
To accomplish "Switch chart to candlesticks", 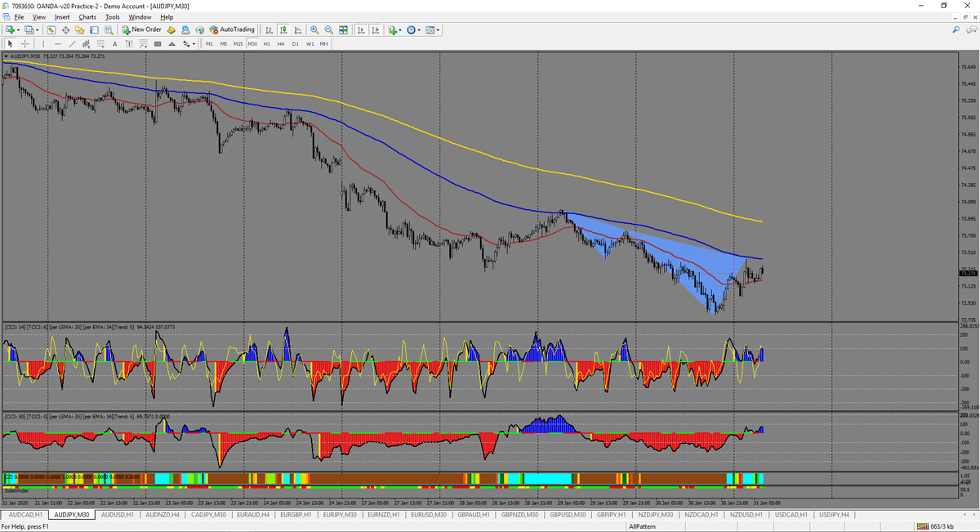I will click(x=283, y=30).
